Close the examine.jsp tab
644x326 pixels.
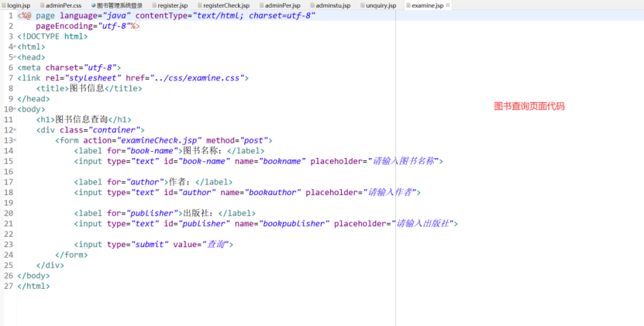pos(448,5)
